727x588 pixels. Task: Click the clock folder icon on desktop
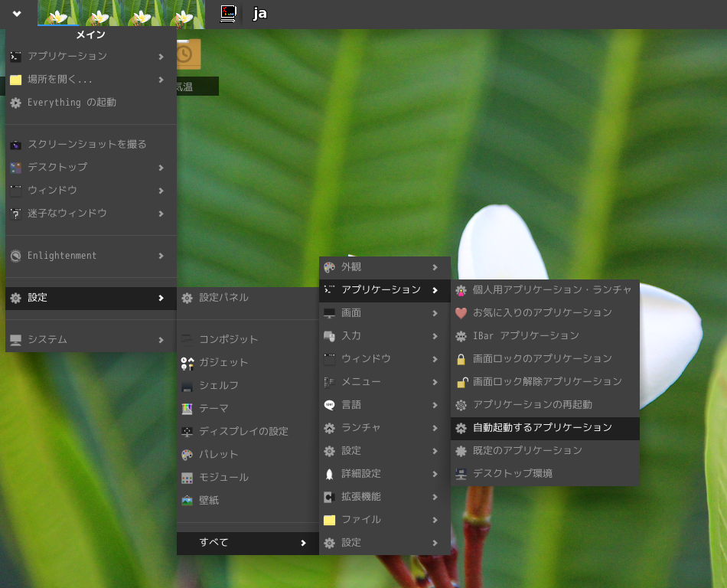[189, 54]
